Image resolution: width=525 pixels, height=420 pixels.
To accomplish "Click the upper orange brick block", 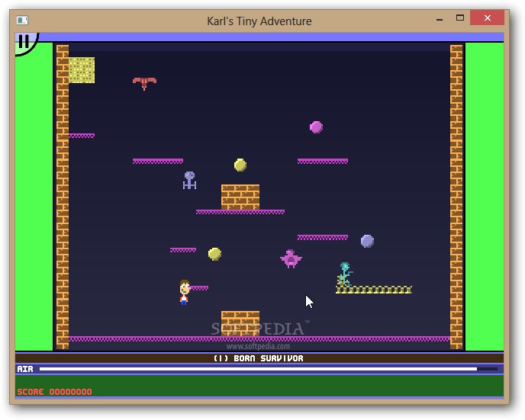I will point(240,197).
